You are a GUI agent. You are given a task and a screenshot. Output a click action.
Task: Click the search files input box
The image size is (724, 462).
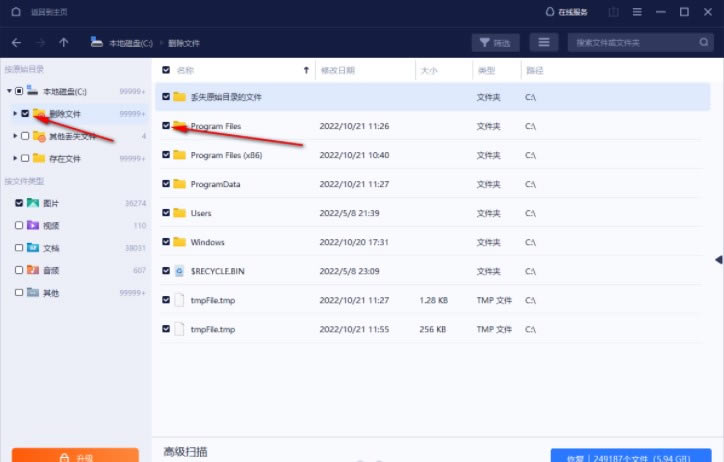coord(630,42)
